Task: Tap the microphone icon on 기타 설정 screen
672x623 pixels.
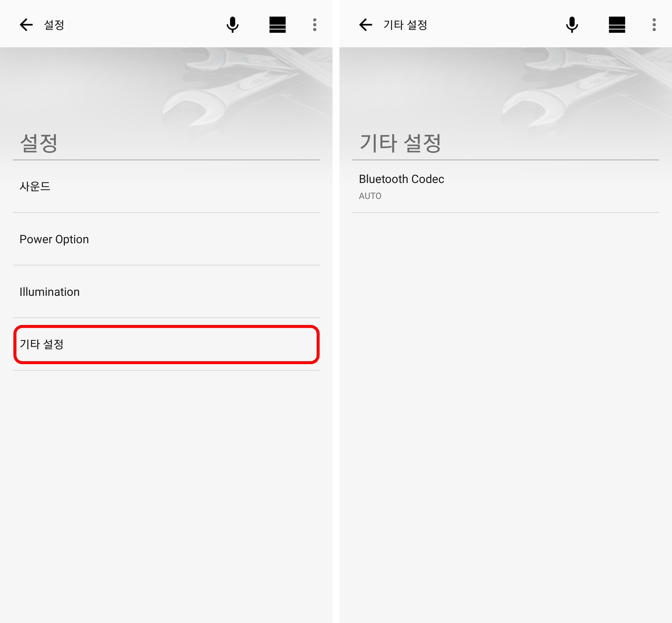Action: coord(572,25)
